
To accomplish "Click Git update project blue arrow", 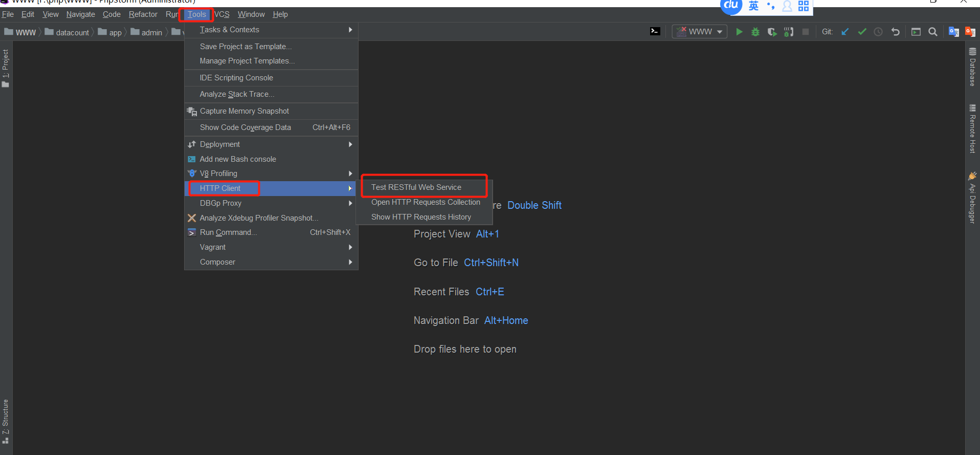I will pos(845,32).
